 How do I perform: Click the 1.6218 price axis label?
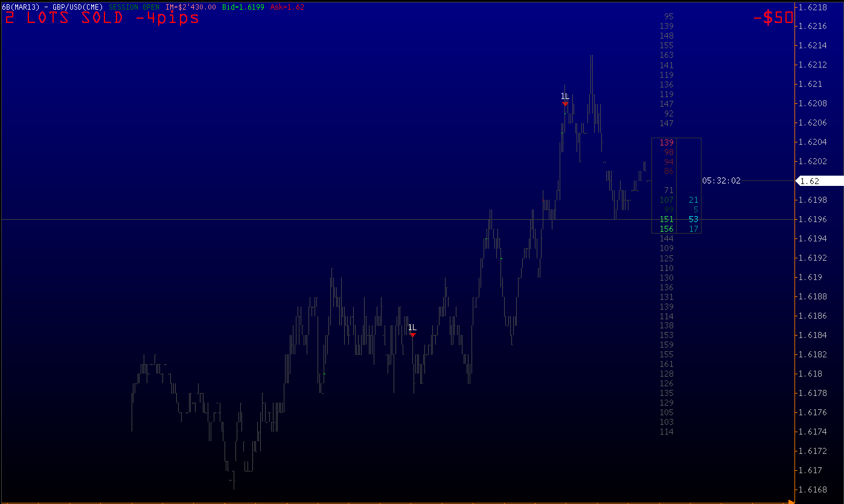[x=812, y=7]
